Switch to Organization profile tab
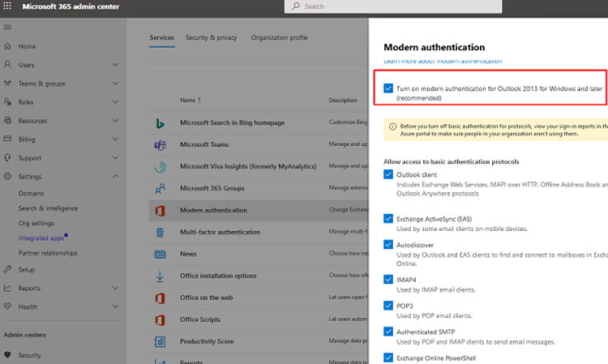 tap(279, 37)
